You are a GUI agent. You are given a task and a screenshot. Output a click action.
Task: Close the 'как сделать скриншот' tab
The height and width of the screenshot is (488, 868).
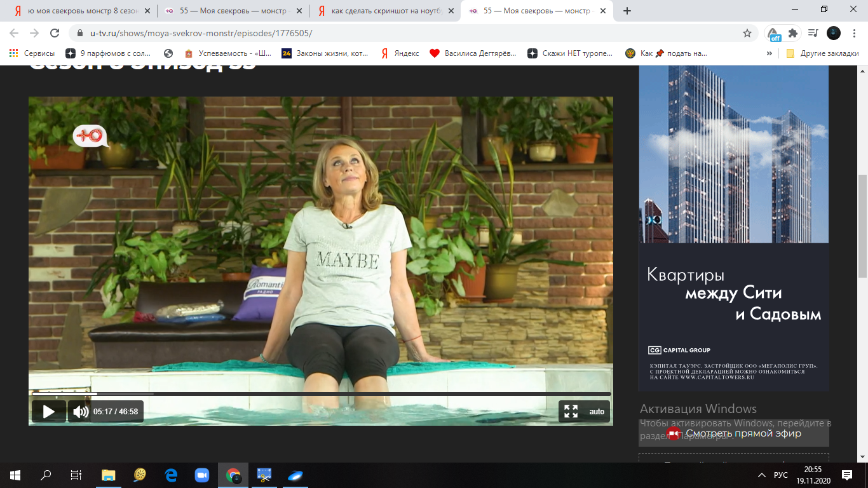point(450,11)
